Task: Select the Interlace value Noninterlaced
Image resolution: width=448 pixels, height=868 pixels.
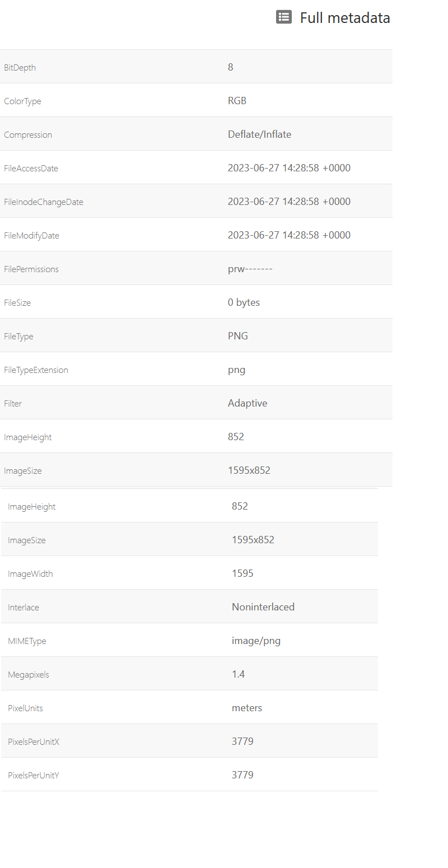Action: click(263, 607)
